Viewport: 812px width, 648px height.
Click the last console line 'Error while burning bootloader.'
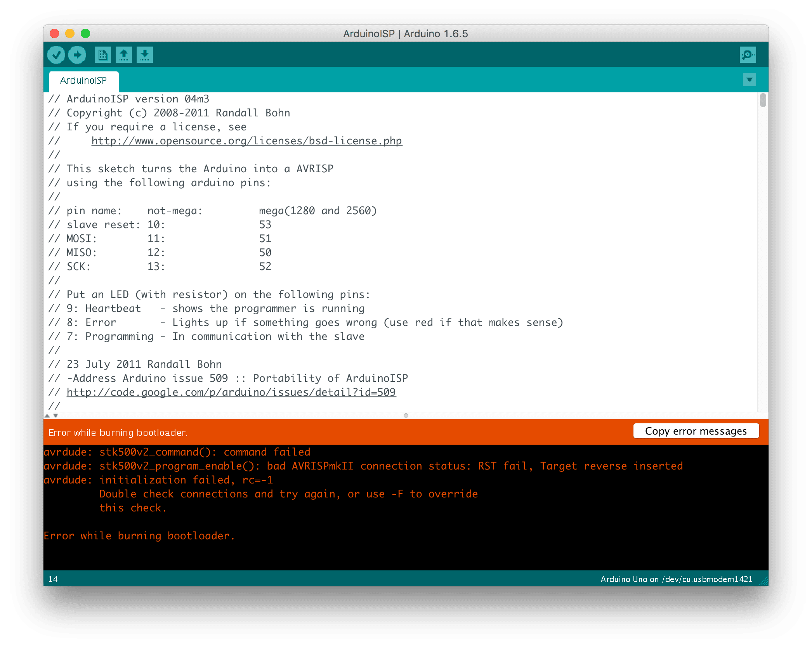click(x=139, y=536)
